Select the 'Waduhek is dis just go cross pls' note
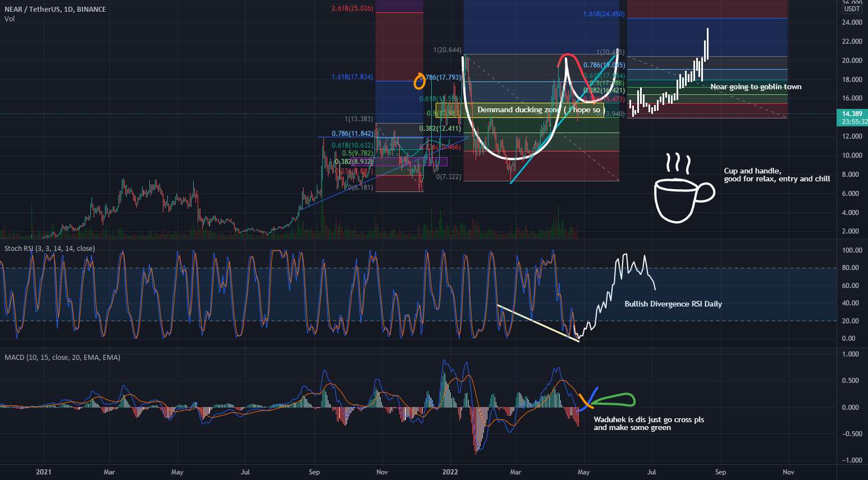This screenshot has width=868, height=480. point(648,423)
